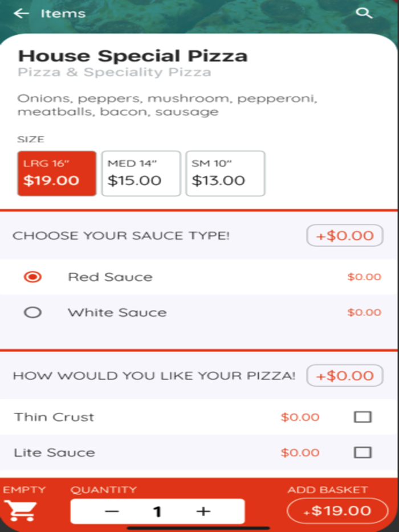Screen dimensions: 399x532
Task: Pick the SM 10" $13.00 size
Action: (x=225, y=174)
